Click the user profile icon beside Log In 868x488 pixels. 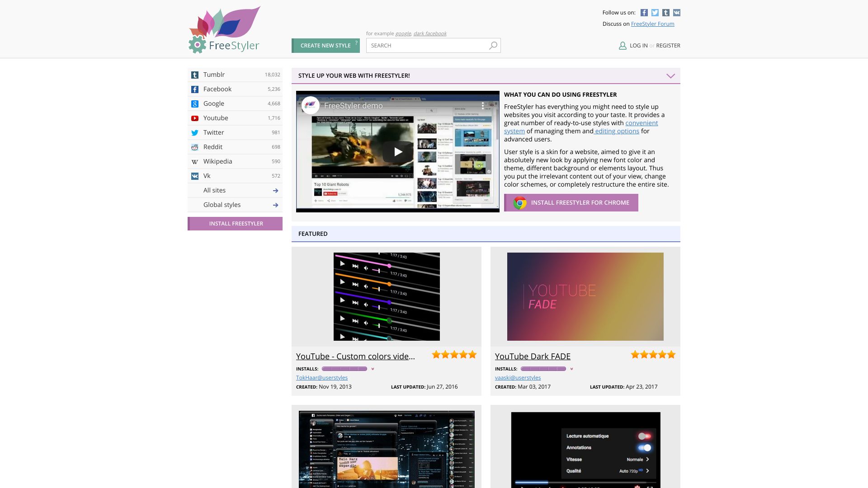pyautogui.click(x=623, y=46)
